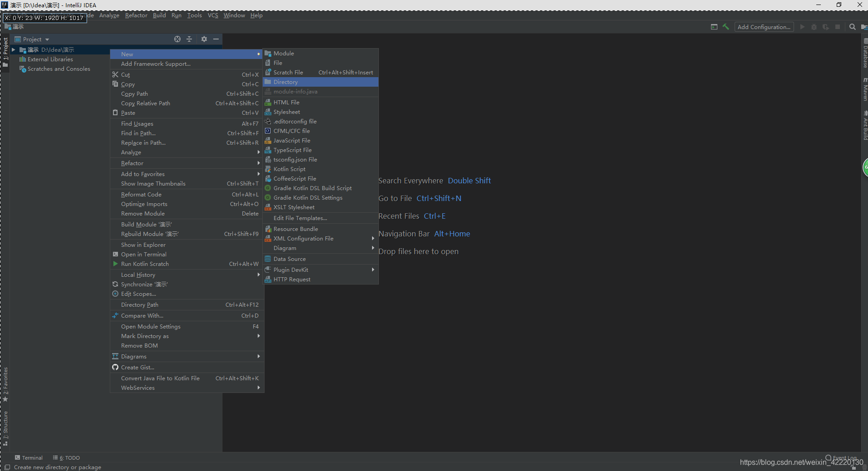Select Reformat Code
The width and height of the screenshot is (868, 471).
187,195
